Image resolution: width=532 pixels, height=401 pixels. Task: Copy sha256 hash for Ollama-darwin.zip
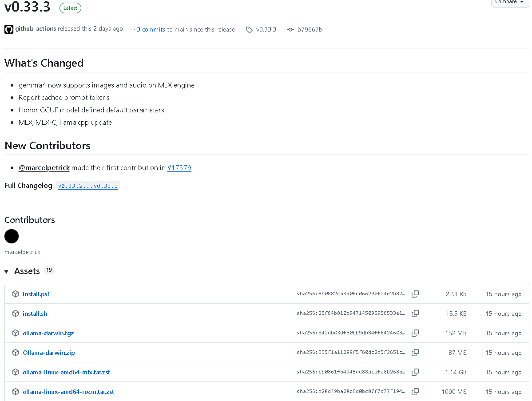coord(415,353)
